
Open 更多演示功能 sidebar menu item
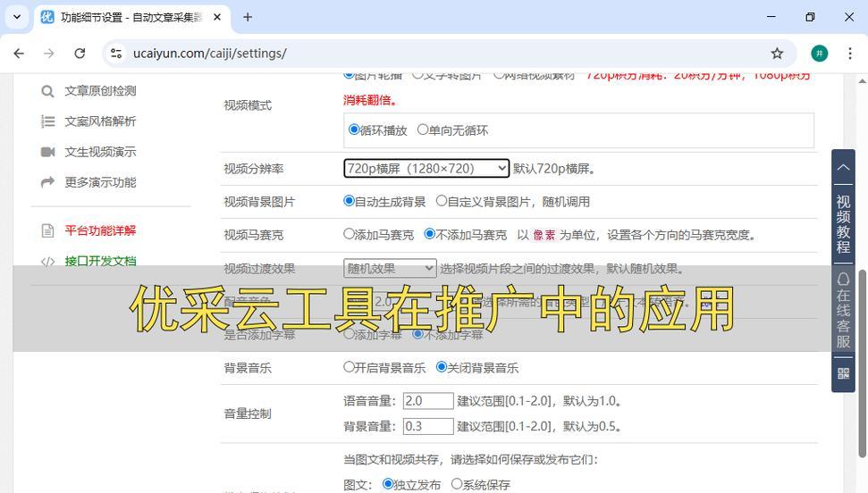pos(100,182)
